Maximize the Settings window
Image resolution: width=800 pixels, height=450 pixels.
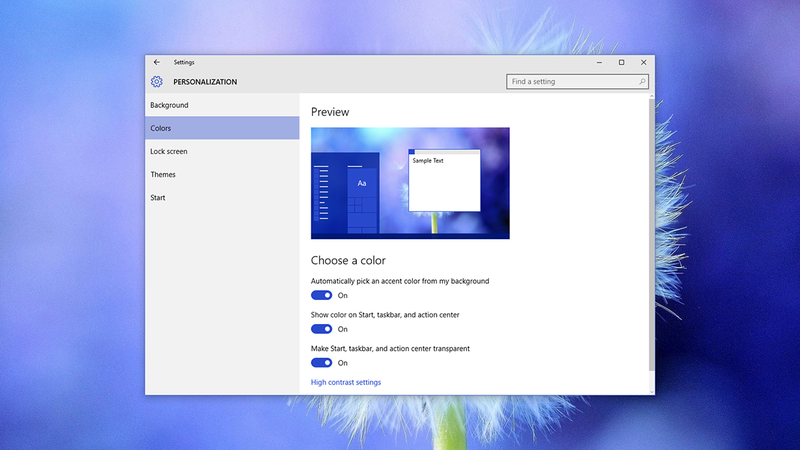[621, 62]
